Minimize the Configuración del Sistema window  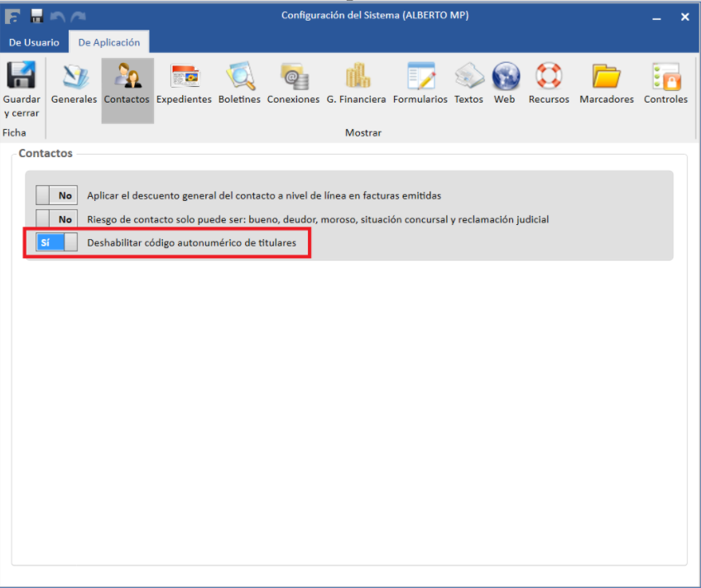[656, 17]
